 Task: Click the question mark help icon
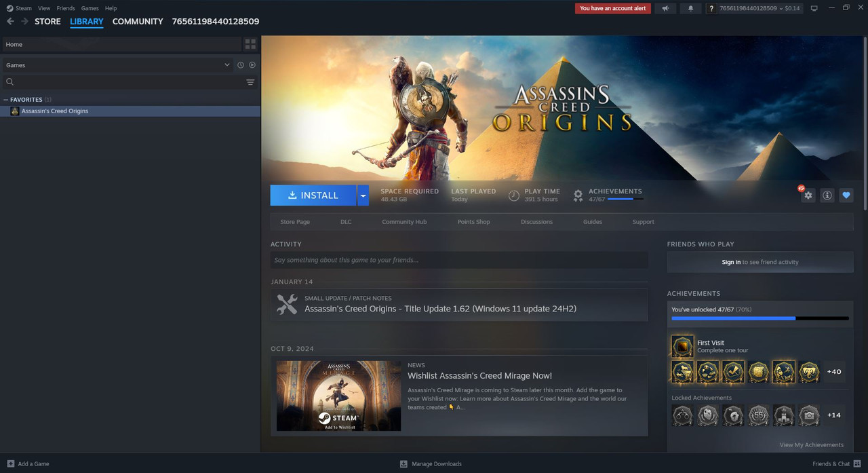(x=711, y=8)
